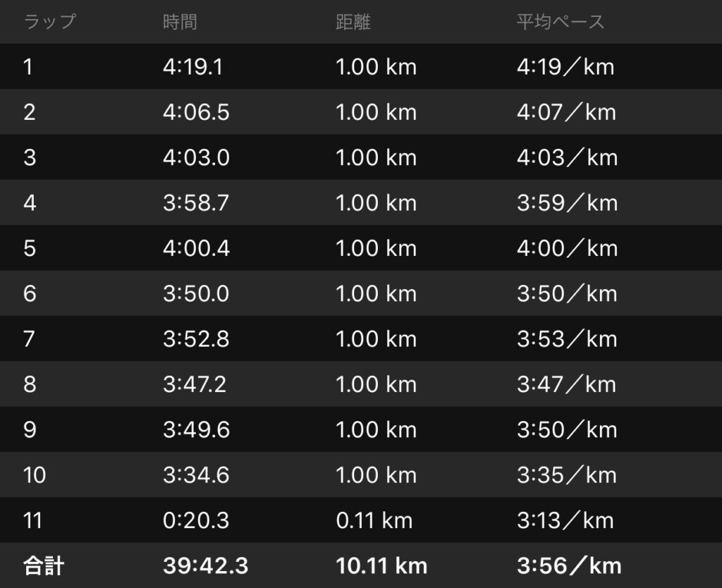
Task: Click the 0.11 km distance cell
Action: click(x=374, y=520)
